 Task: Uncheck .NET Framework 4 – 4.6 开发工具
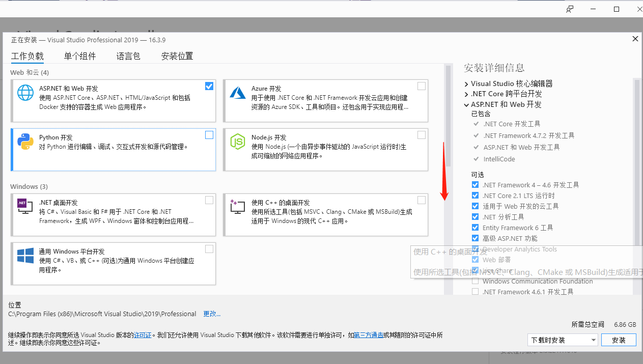click(475, 185)
